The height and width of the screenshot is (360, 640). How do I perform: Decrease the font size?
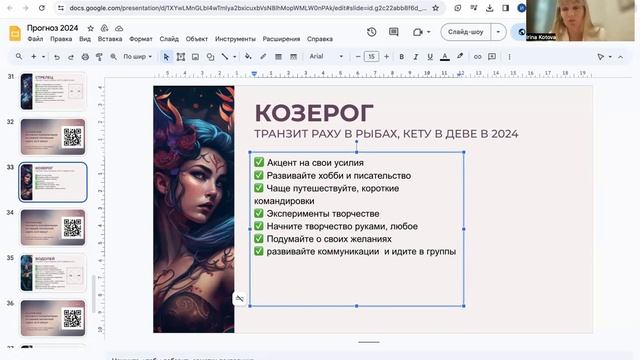(x=358, y=57)
